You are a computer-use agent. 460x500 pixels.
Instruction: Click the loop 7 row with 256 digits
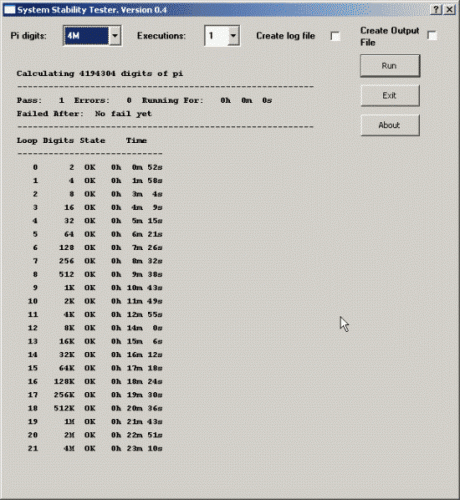97,261
